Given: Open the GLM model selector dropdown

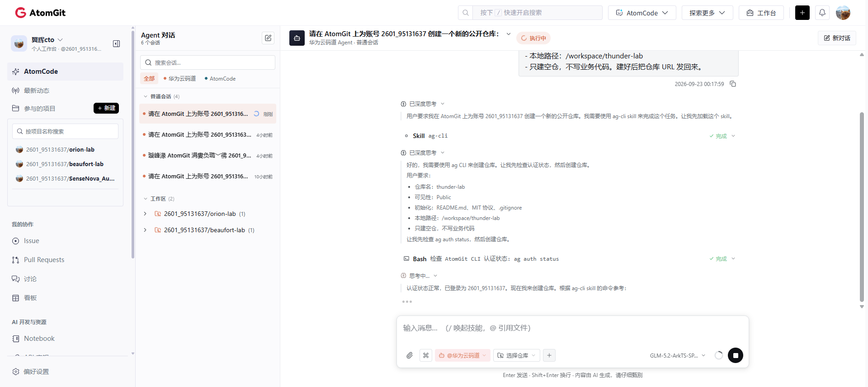Looking at the screenshot, I should [x=677, y=355].
